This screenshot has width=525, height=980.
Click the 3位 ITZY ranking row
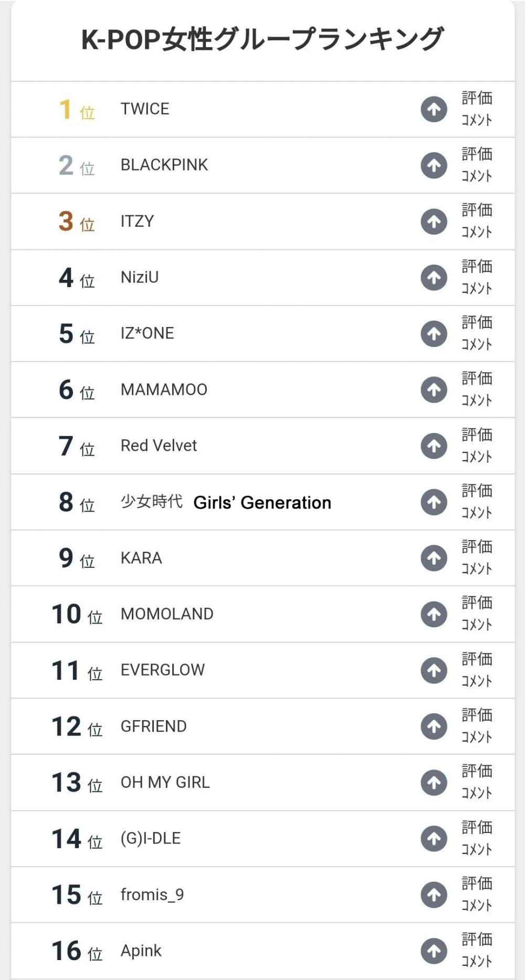[x=262, y=222]
